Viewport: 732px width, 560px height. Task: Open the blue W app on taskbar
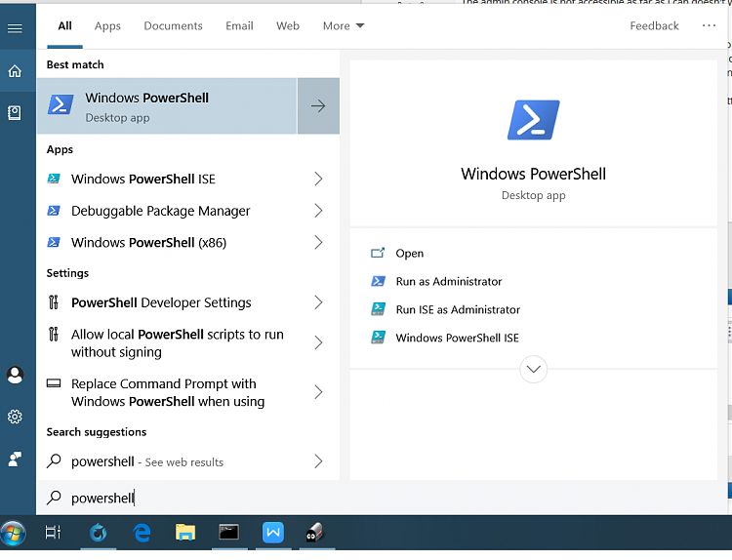273,533
